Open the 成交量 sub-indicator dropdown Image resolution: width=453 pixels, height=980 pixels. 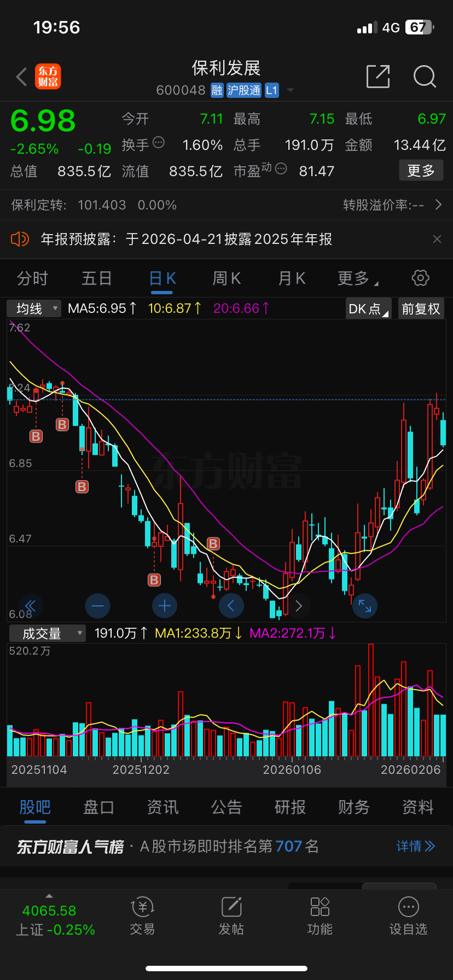[48, 633]
